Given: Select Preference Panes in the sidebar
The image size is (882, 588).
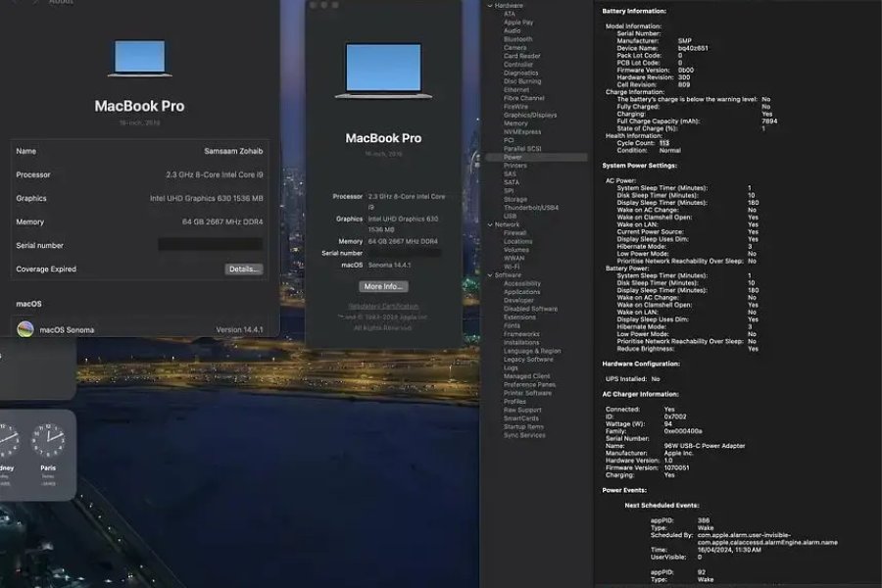Looking at the screenshot, I should [x=529, y=385].
